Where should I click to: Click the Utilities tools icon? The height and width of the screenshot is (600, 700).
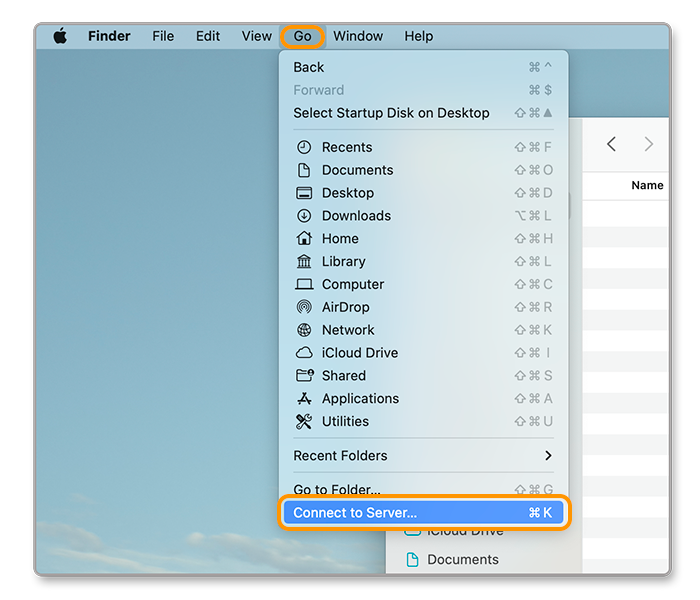coord(304,421)
